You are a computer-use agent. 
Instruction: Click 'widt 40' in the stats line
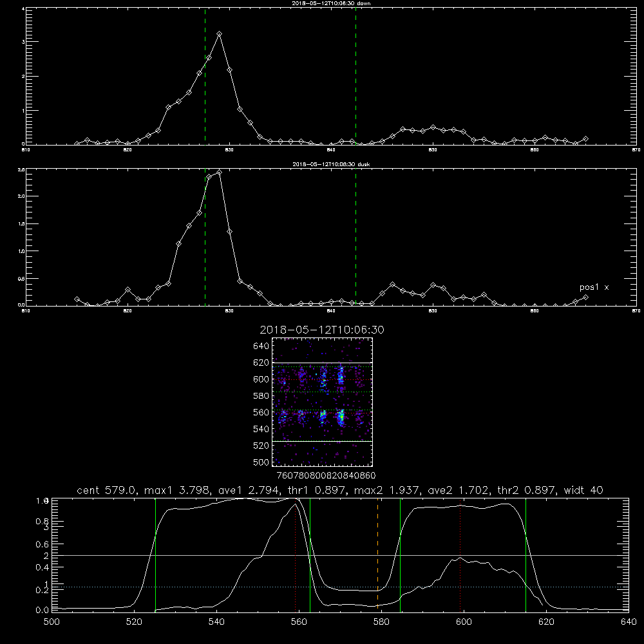point(583,490)
